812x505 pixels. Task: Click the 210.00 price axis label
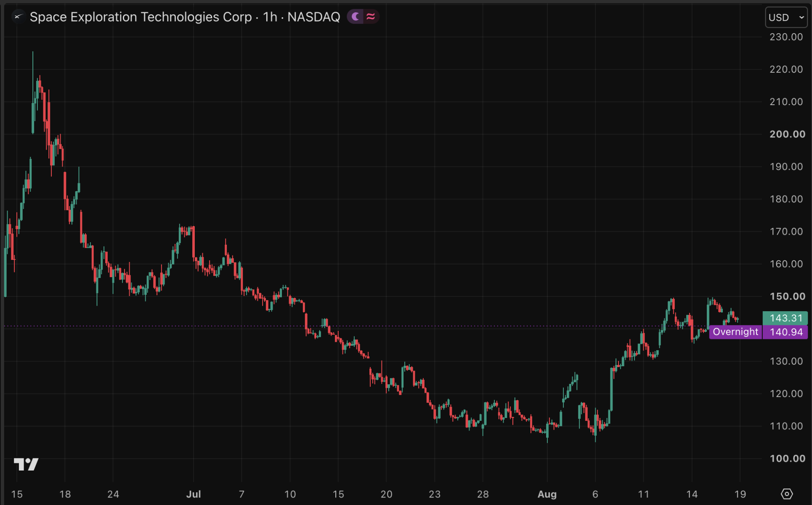tap(786, 102)
